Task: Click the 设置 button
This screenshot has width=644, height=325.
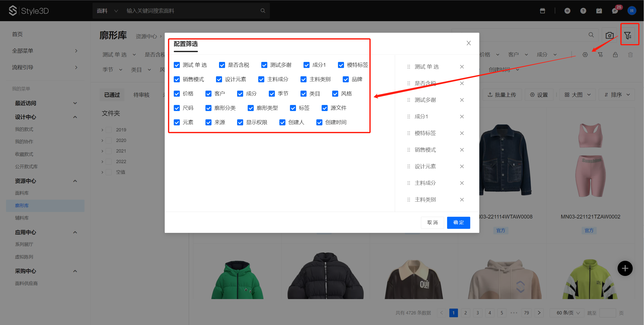Action: point(539,95)
